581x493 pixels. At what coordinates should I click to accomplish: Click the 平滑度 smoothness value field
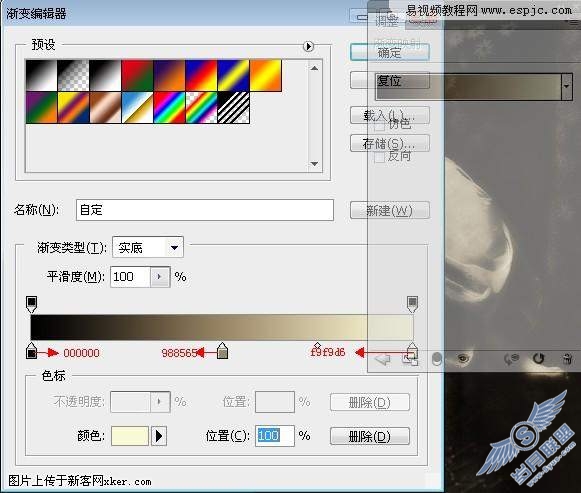(x=130, y=277)
